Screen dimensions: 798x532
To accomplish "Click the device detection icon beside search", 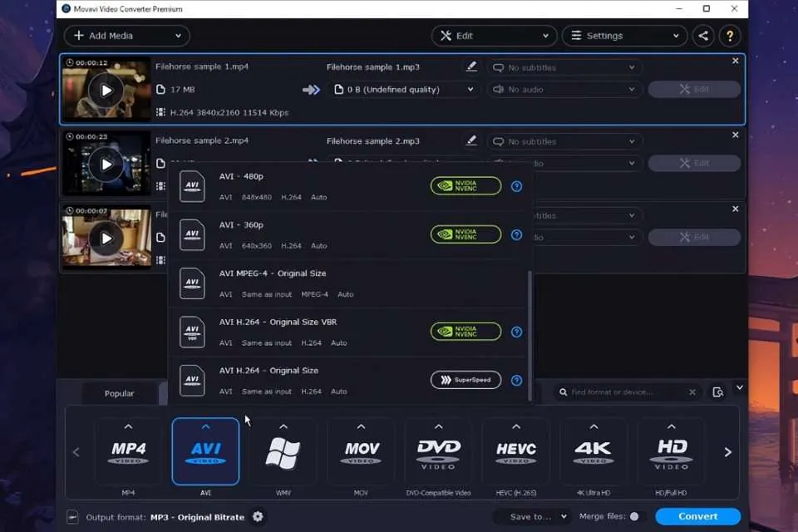I will click(718, 392).
